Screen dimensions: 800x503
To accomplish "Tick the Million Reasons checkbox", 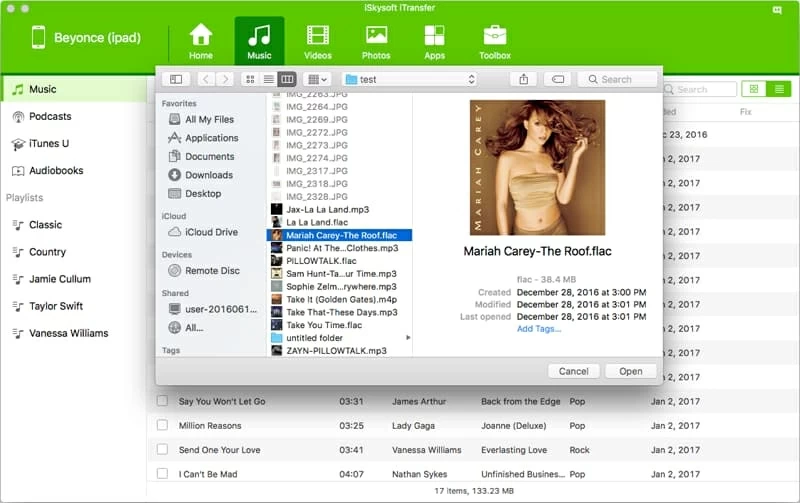I will pyautogui.click(x=161, y=425).
